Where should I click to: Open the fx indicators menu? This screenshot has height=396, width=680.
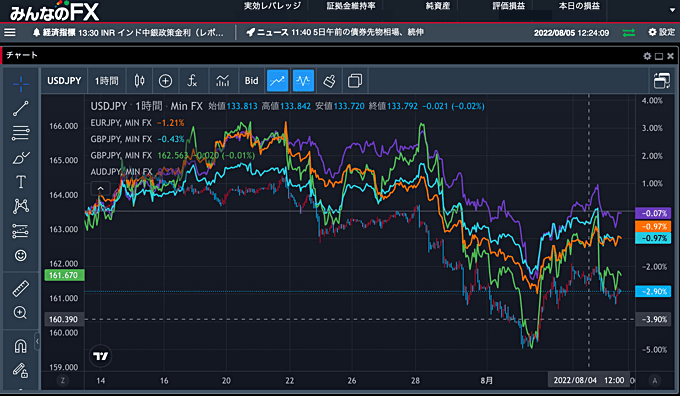pos(192,81)
